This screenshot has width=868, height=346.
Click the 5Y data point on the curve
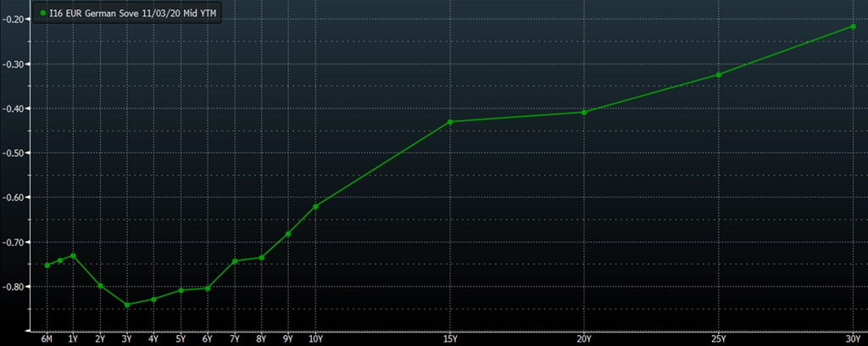click(181, 290)
